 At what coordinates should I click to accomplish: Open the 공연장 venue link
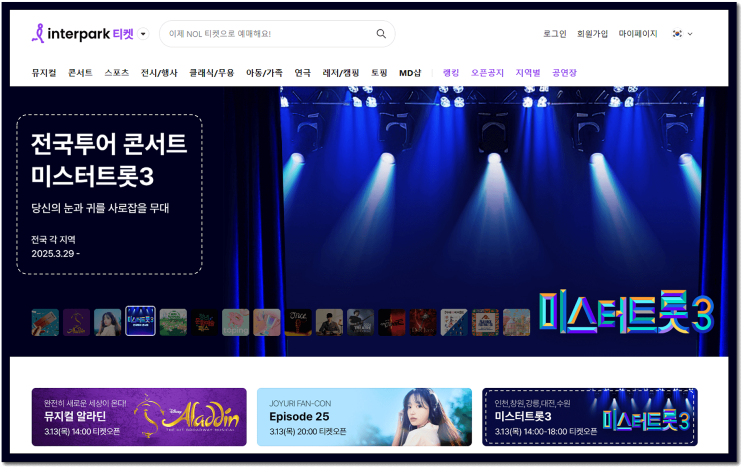pos(564,72)
